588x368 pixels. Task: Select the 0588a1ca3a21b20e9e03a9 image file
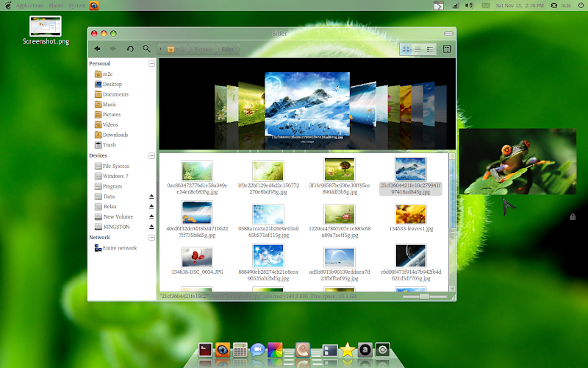[x=268, y=214]
